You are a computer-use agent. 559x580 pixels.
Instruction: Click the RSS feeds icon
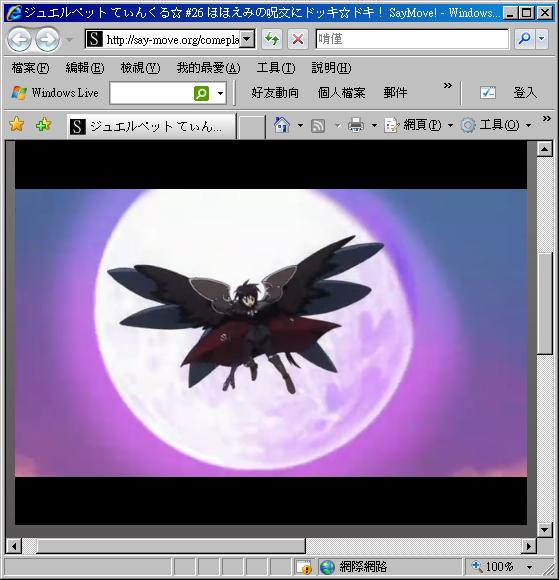click(x=318, y=126)
